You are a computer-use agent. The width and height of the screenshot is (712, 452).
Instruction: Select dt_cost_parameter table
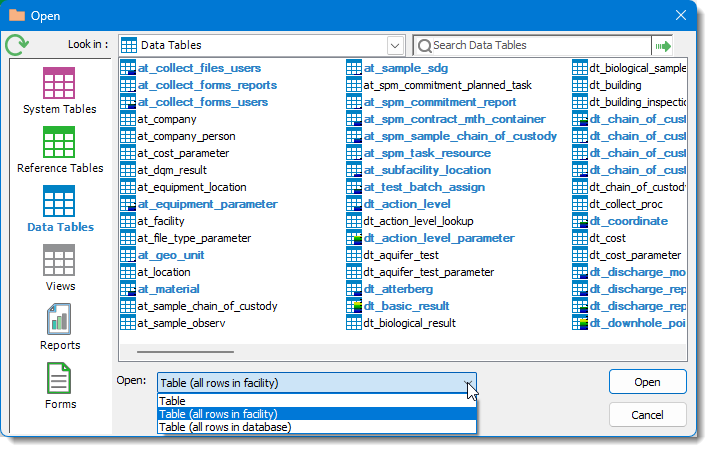(x=635, y=255)
